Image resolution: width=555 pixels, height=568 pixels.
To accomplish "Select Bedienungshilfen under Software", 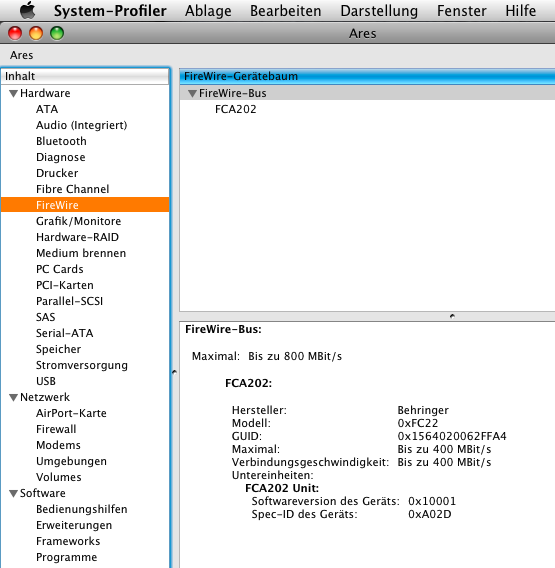I will 82,509.
